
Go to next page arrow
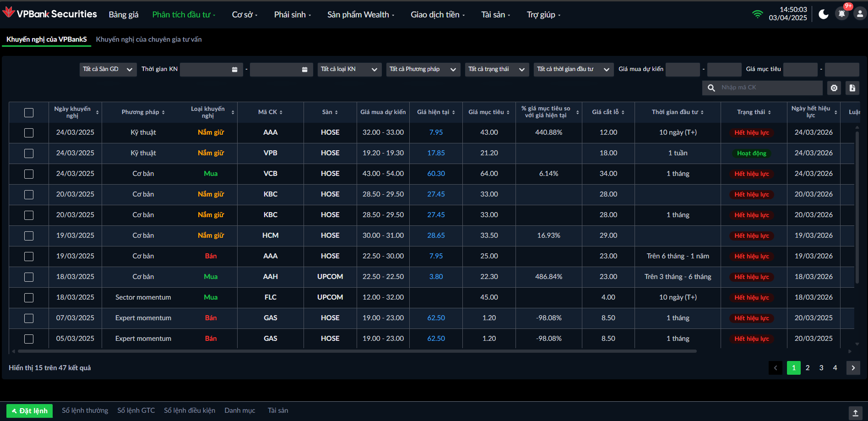pyautogui.click(x=853, y=368)
